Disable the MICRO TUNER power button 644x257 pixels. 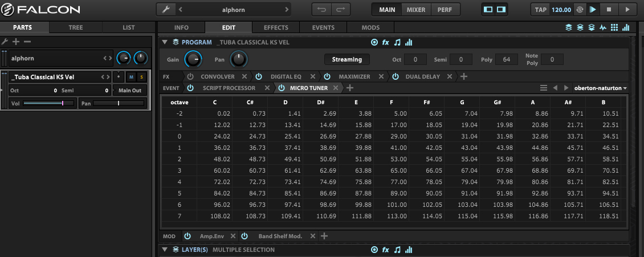[282, 88]
